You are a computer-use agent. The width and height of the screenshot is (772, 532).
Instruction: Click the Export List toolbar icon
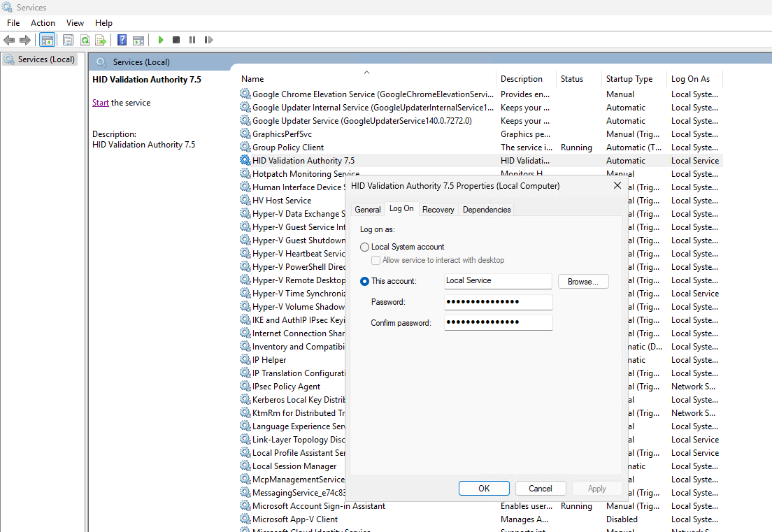(x=101, y=41)
